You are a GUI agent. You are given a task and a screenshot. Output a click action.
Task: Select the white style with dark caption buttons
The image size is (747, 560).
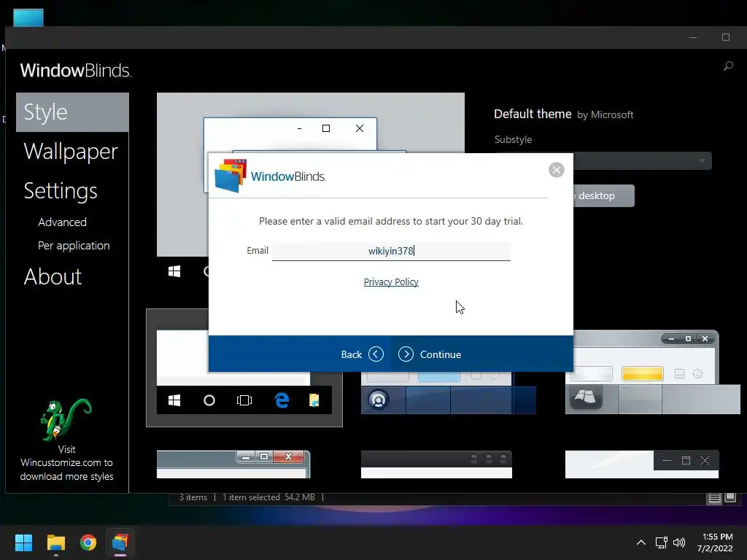(x=642, y=464)
